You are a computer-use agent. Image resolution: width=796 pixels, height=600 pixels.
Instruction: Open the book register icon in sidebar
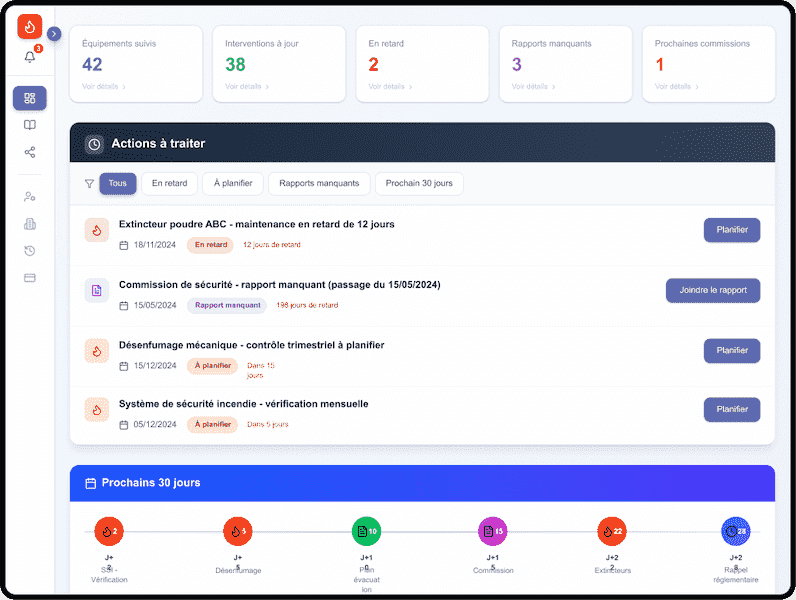[x=30, y=125]
